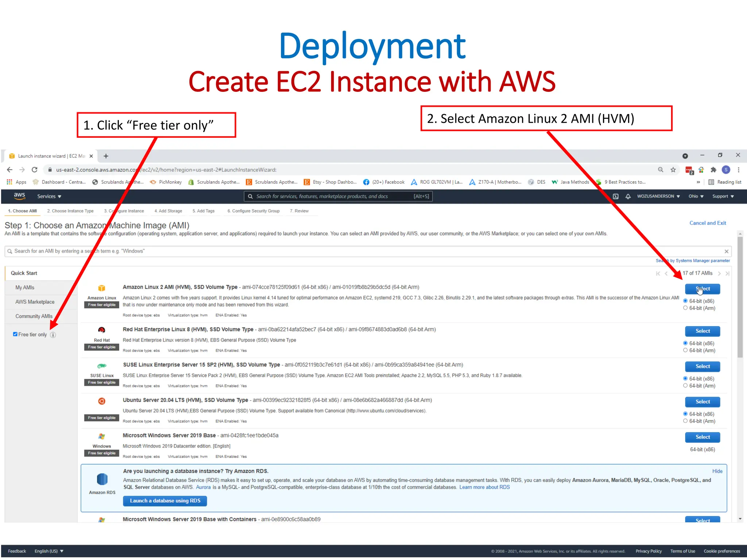Click the browser reload icon
This screenshot has height=560, width=747.
point(34,170)
